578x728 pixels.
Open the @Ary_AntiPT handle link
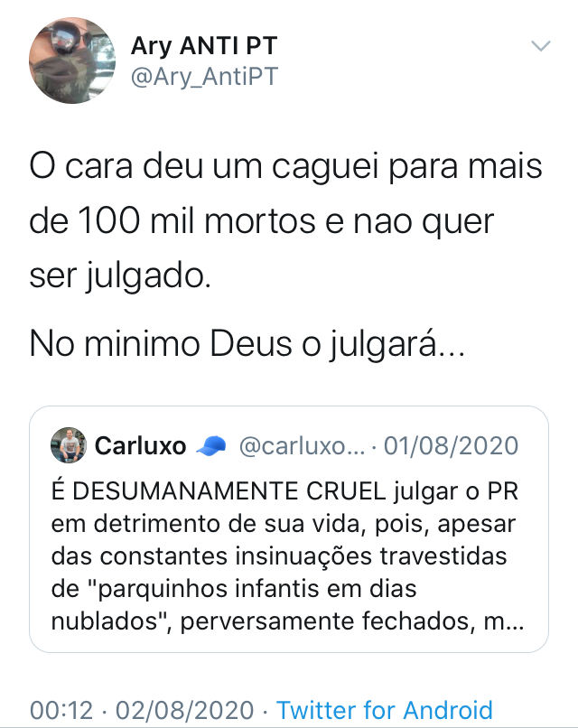pos(204,77)
